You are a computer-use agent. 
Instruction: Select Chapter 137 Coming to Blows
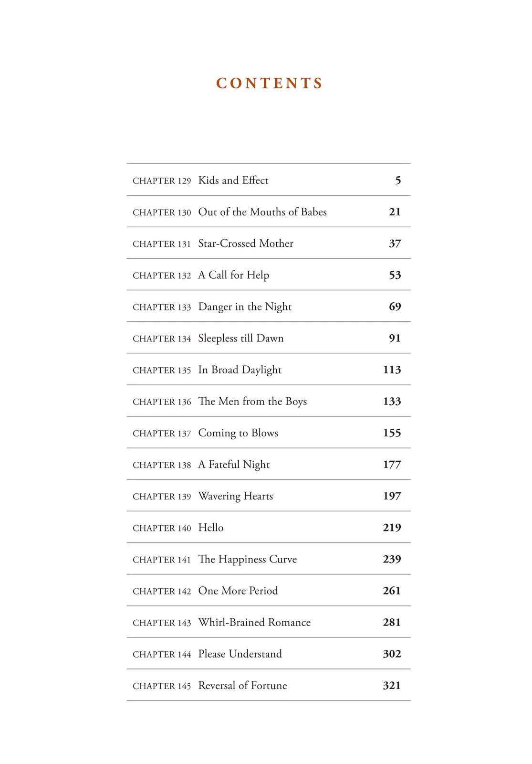269,432
